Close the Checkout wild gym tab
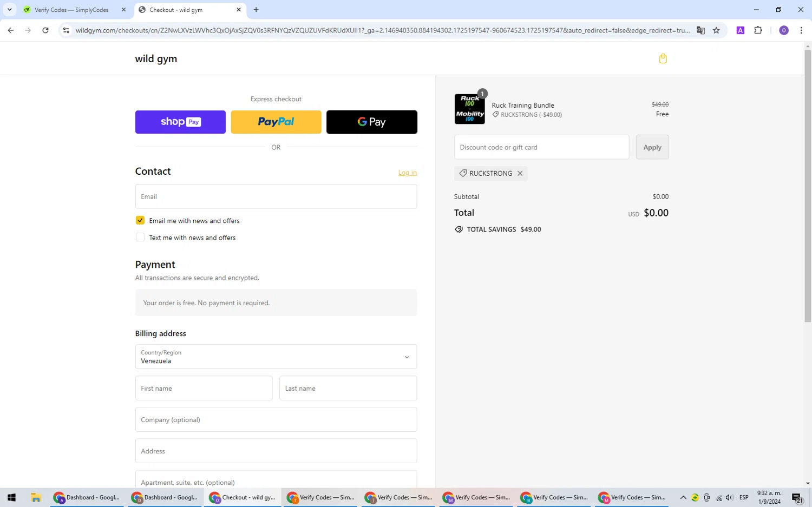Viewport: 812px width, 507px height. pyautogui.click(x=239, y=10)
